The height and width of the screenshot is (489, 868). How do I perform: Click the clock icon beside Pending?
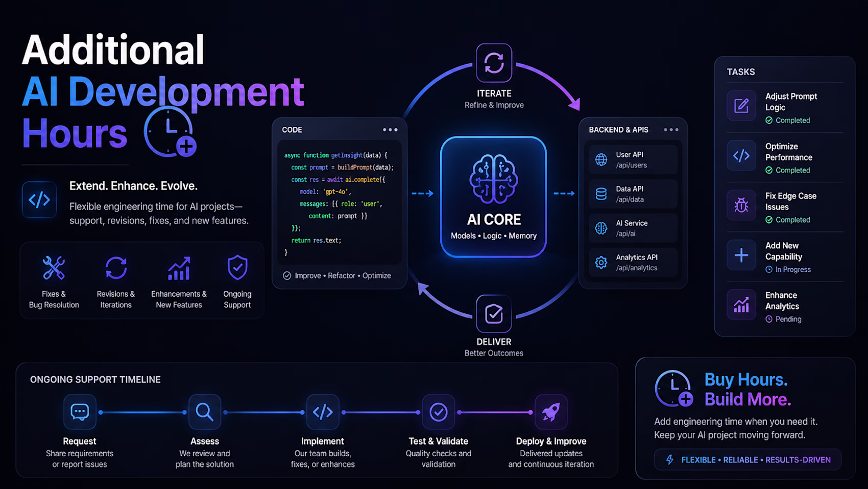(769, 319)
